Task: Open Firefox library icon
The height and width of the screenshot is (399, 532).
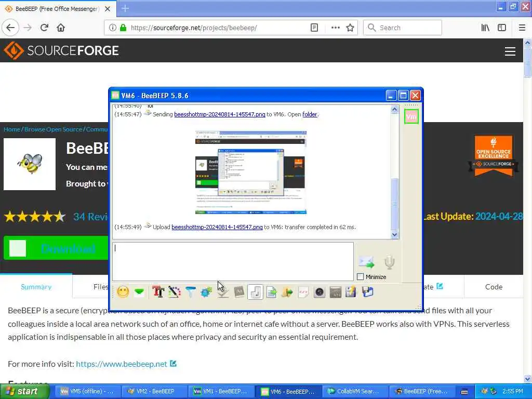Action: (x=485, y=28)
